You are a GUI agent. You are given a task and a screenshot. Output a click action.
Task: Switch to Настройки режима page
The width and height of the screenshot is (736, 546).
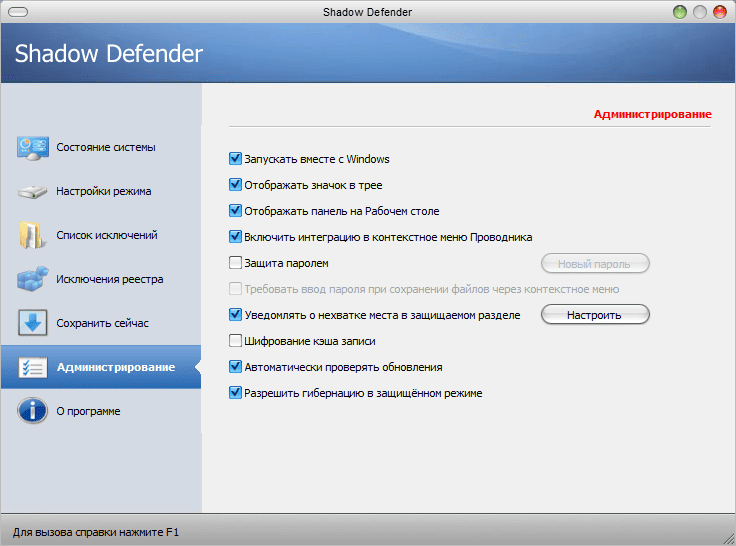coord(101,192)
